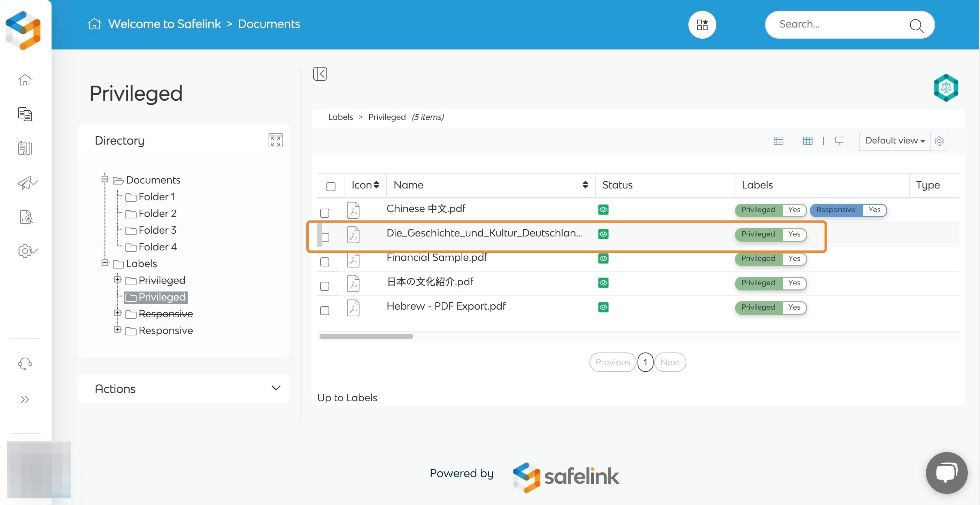Open the Default view dropdown
The image size is (980, 505).
click(895, 141)
